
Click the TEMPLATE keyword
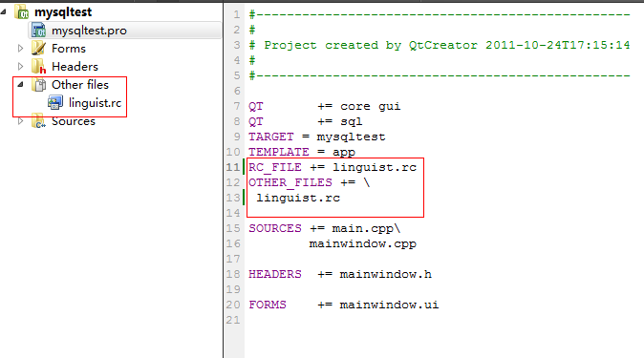click(x=279, y=152)
